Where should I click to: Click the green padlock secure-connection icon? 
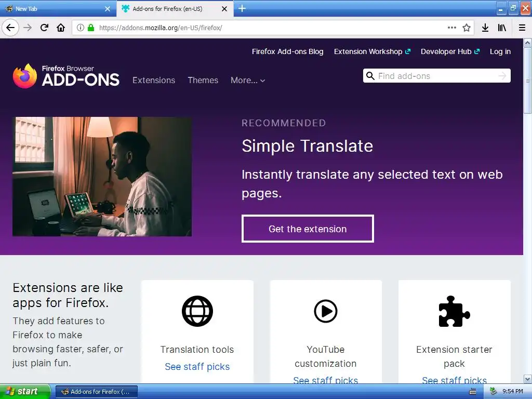tap(90, 28)
